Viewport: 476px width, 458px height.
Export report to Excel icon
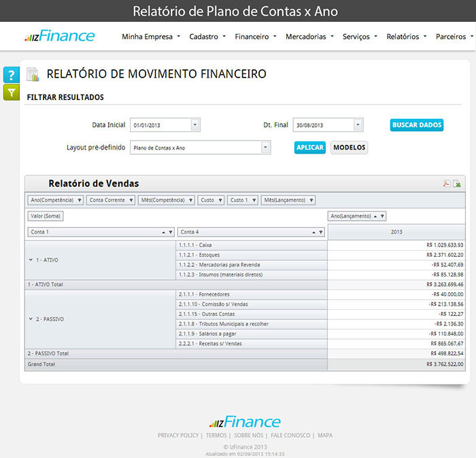pyautogui.click(x=457, y=183)
